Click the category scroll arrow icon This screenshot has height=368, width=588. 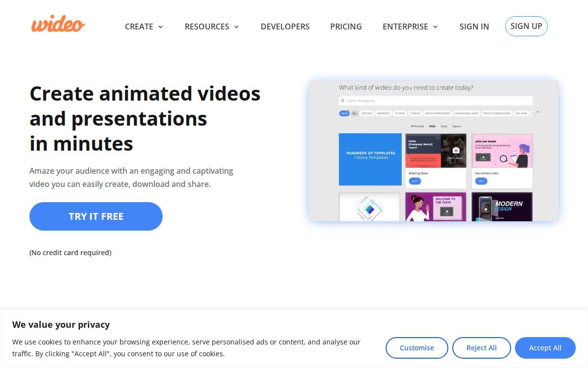(x=537, y=112)
